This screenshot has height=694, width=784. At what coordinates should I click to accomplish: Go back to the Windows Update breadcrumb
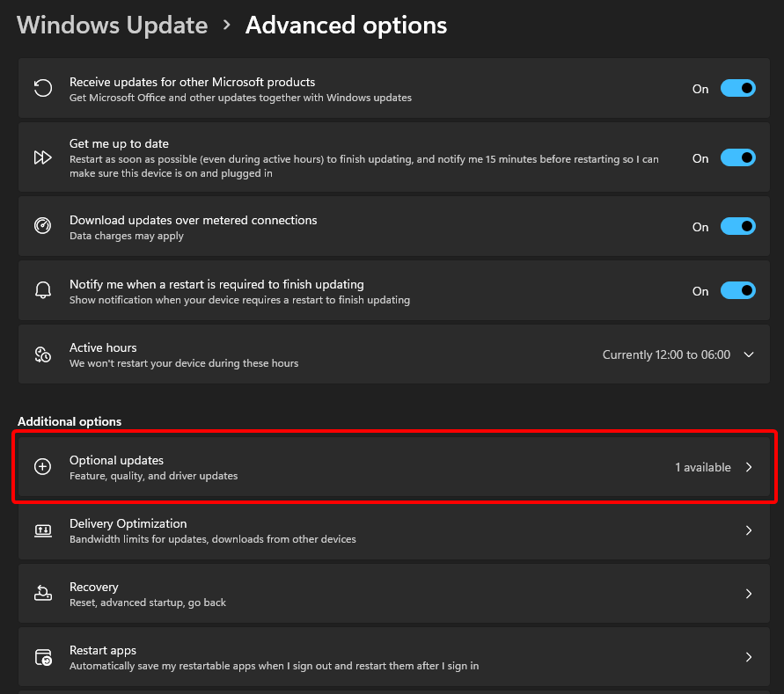[112, 25]
